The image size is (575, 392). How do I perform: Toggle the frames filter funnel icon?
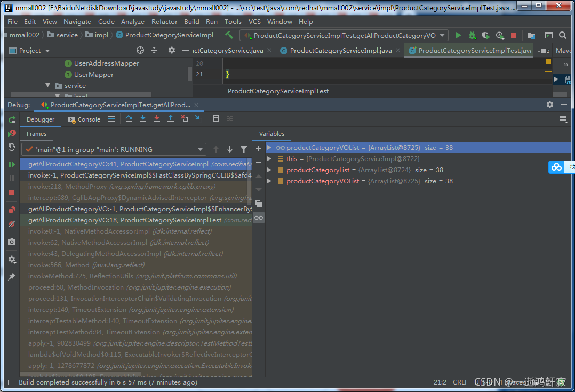tap(244, 149)
